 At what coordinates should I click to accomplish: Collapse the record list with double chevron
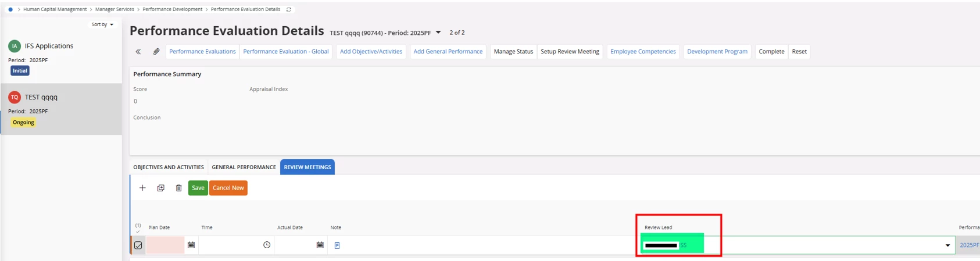click(x=138, y=52)
